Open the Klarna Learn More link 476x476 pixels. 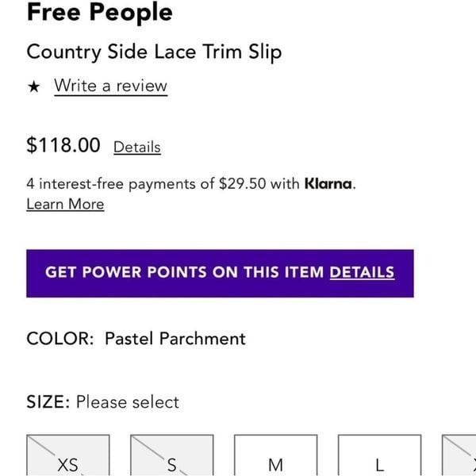65,204
